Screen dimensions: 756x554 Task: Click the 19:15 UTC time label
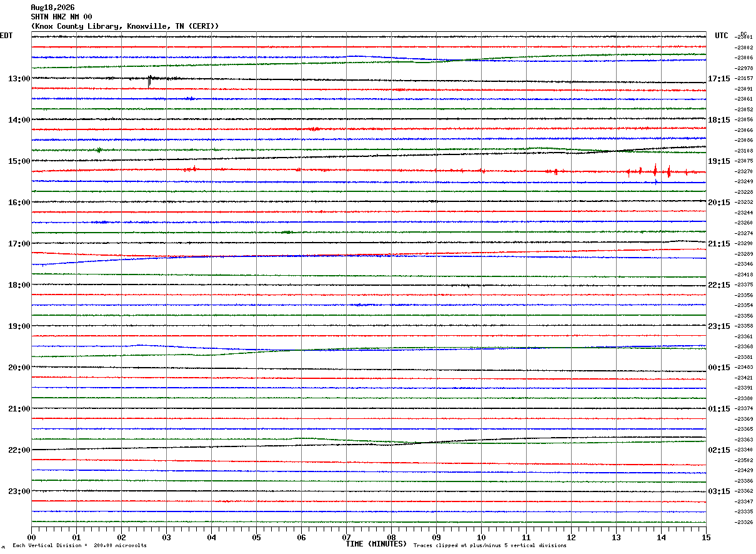coord(719,161)
